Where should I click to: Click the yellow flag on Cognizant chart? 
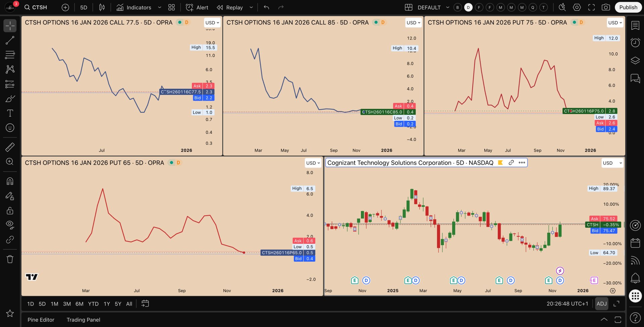(x=500, y=163)
